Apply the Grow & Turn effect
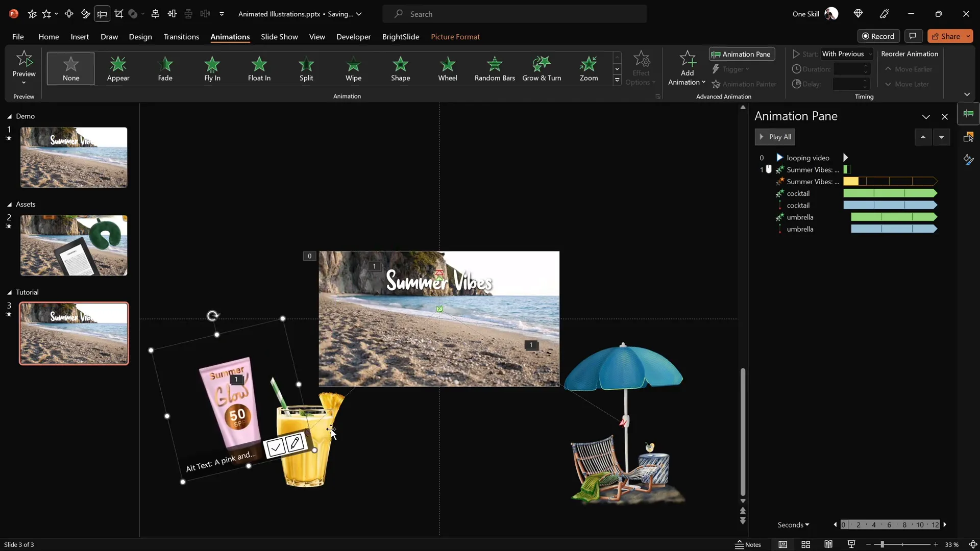 coord(542,69)
